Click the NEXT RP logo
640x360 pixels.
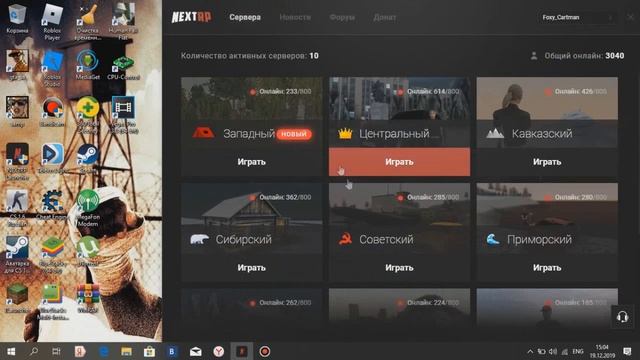tap(191, 17)
